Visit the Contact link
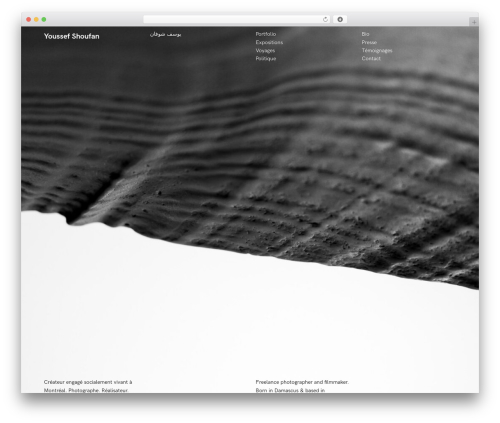The width and height of the screenshot is (500, 423). tap(371, 59)
